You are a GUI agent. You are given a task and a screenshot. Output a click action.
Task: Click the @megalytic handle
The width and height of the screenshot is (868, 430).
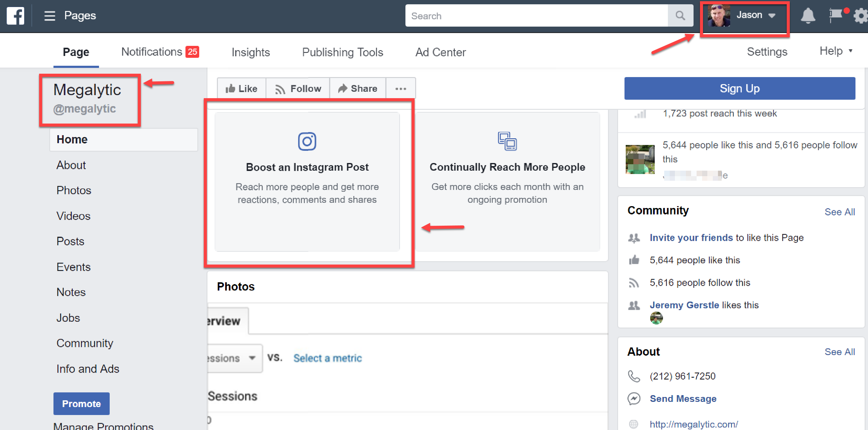click(85, 109)
